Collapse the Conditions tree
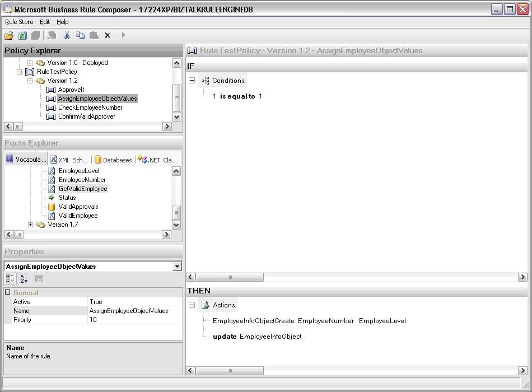 pyautogui.click(x=192, y=81)
